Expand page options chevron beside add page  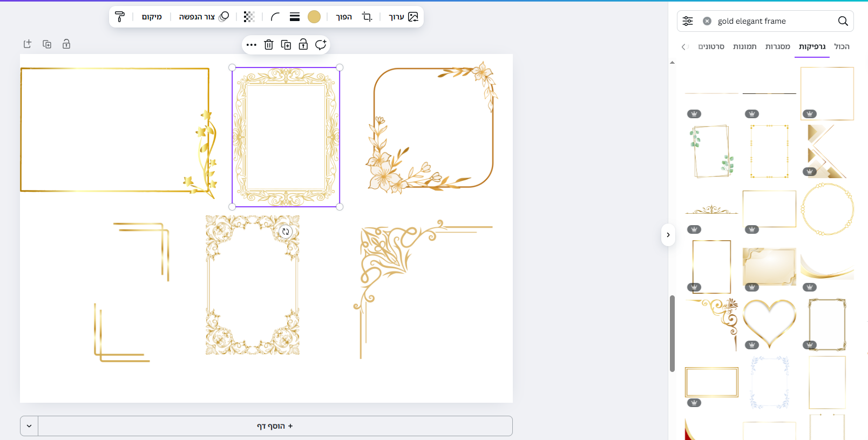click(29, 426)
